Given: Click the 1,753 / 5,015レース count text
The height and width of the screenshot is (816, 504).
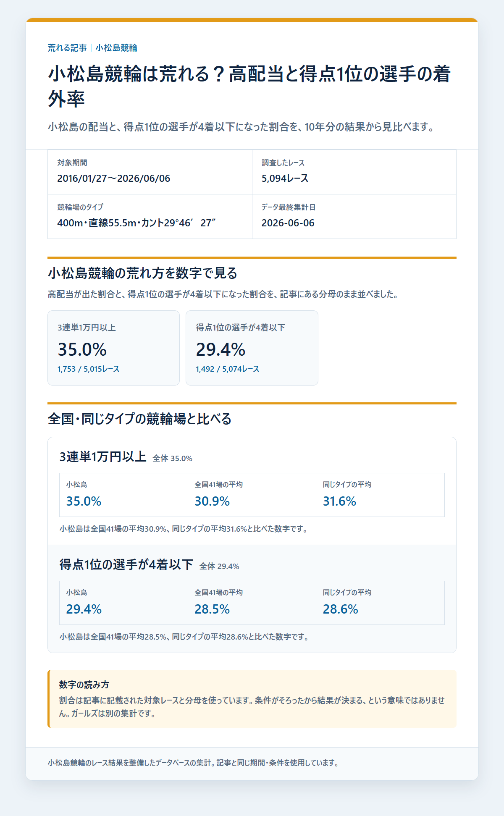Looking at the screenshot, I should [x=89, y=369].
